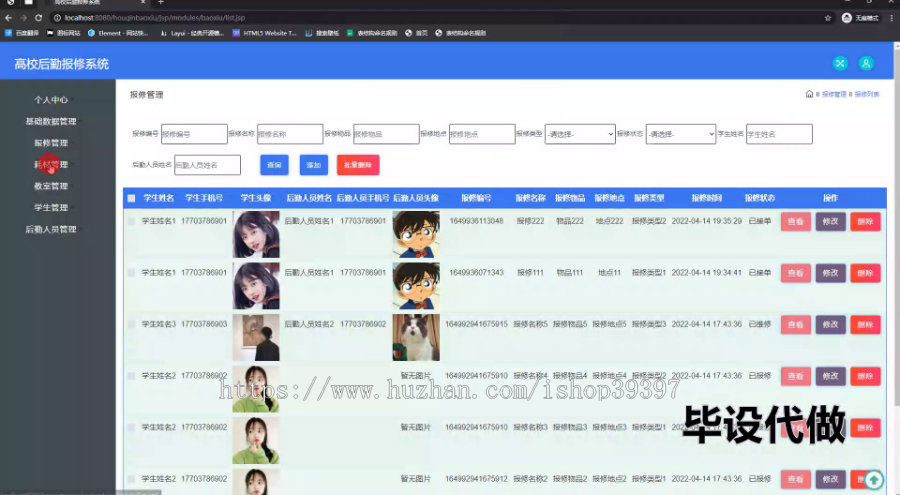900x495 pixels.
Task: Toggle the select-all checkbox in the table header
Action: [x=131, y=198]
